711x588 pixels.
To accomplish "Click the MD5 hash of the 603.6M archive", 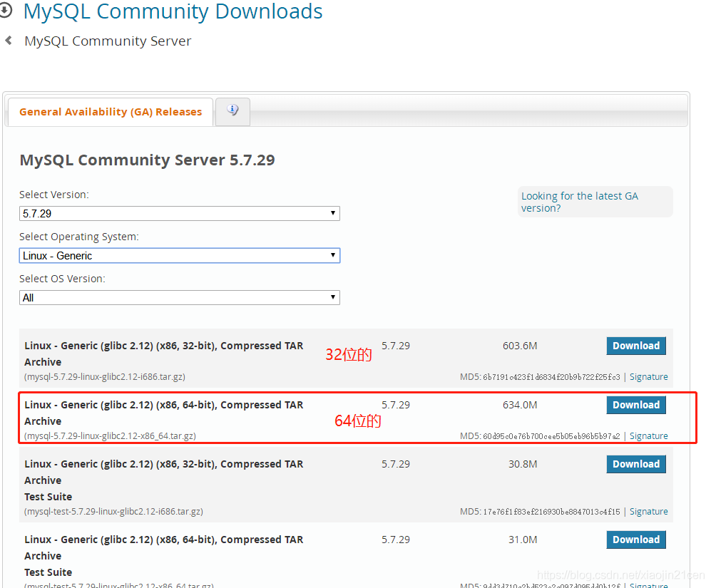I will 551,377.
